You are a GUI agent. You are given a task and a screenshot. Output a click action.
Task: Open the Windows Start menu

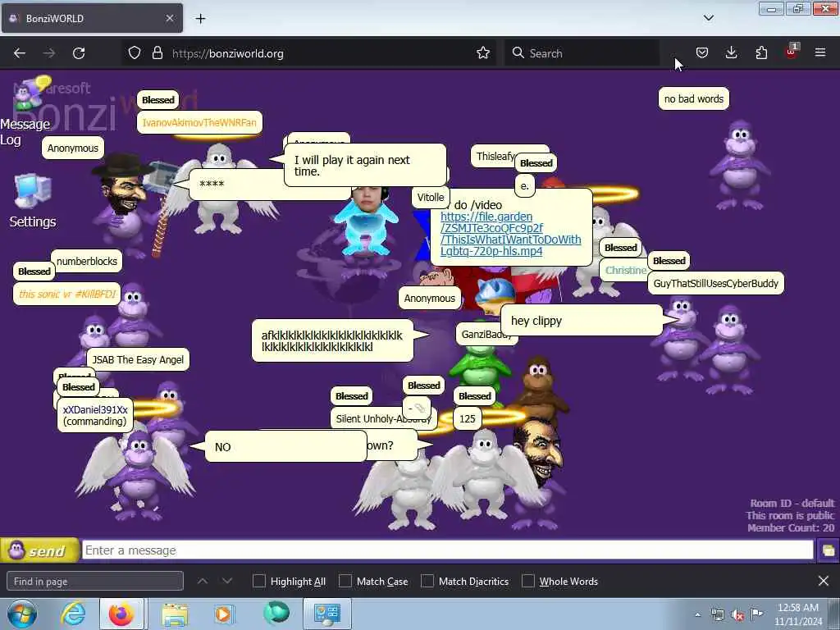21,614
